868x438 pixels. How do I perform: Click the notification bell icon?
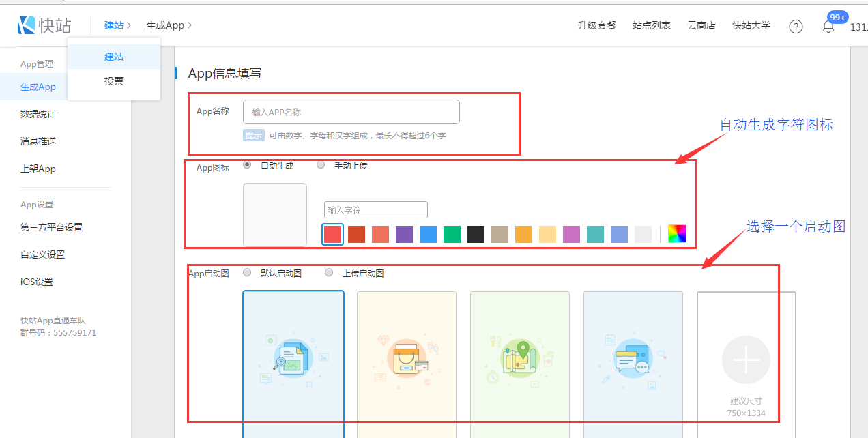pos(828,27)
